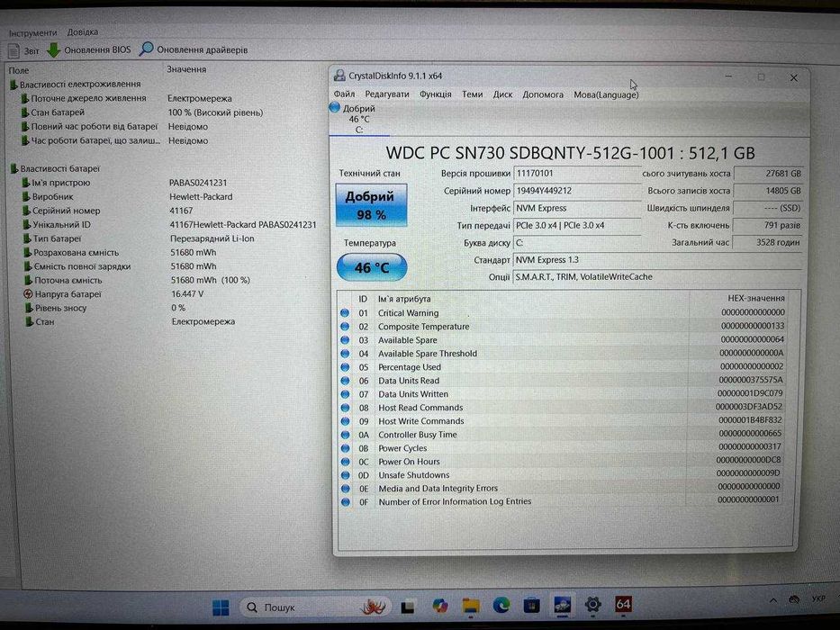Click the Ім'я атрибута column header
This screenshot has height=630, width=840.
pyautogui.click(x=404, y=299)
